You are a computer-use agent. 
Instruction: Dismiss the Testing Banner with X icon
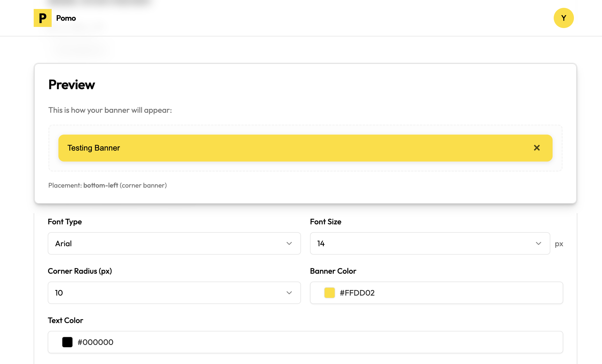[x=537, y=148]
